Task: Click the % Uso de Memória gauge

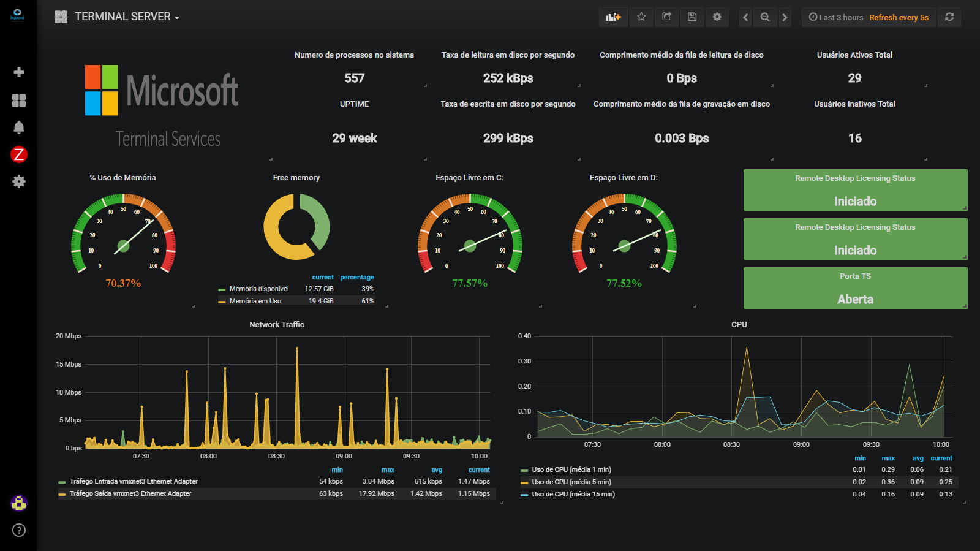Action: click(123, 234)
